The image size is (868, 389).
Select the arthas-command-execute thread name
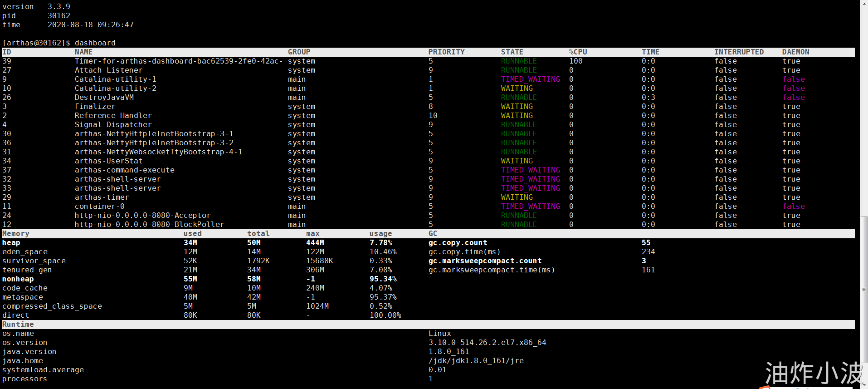coord(125,170)
